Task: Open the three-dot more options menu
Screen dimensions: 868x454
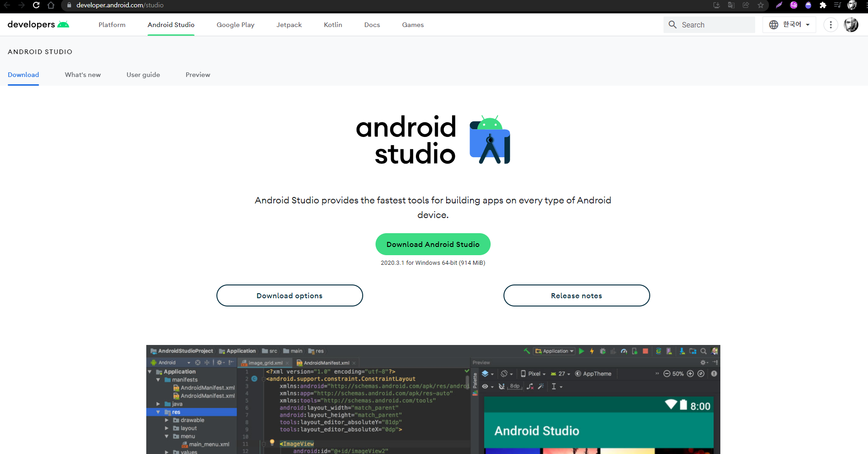Action: point(831,25)
